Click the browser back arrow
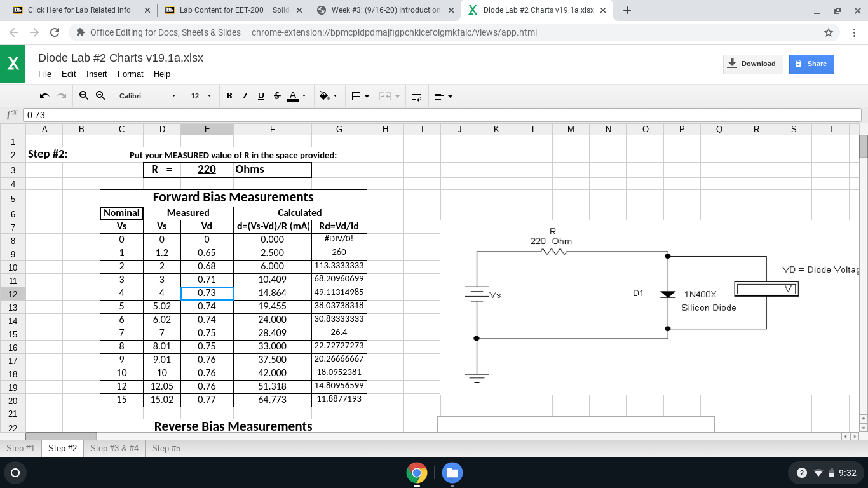This screenshot has width=868, height=488. click(14, 32)
